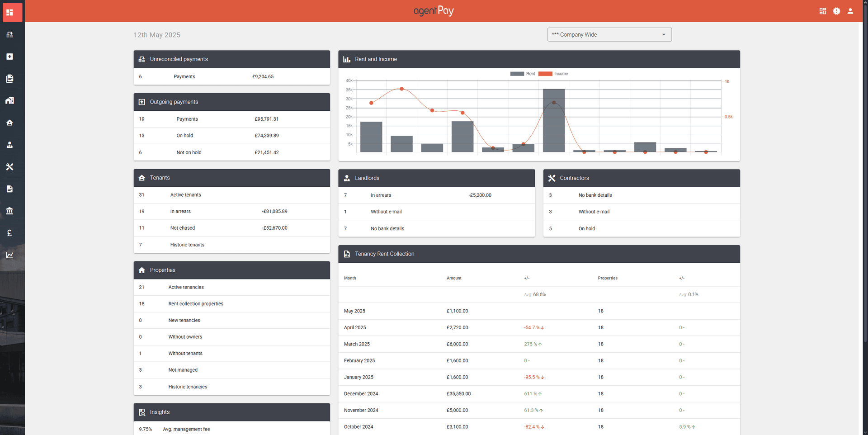Open the unreconciled payments icon in sidebar
Screen dimensions: 868x435
[9, 35]
